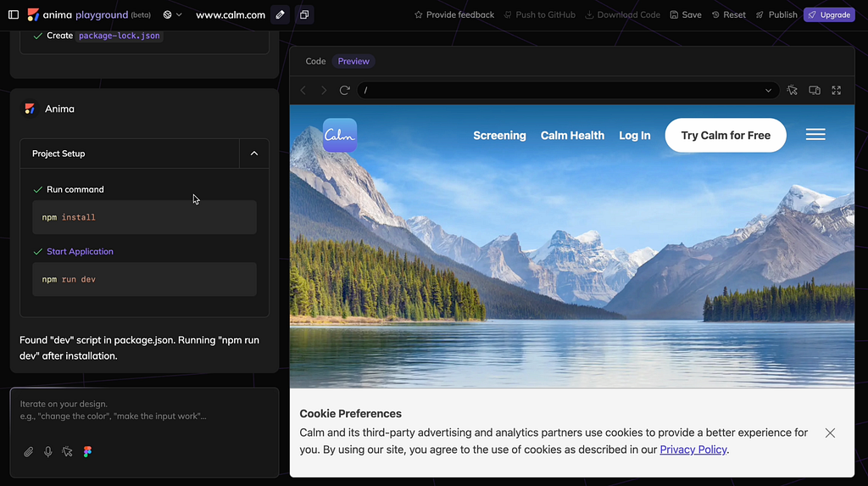
Task: Collapse the Project Setup section
Action: 254,154
